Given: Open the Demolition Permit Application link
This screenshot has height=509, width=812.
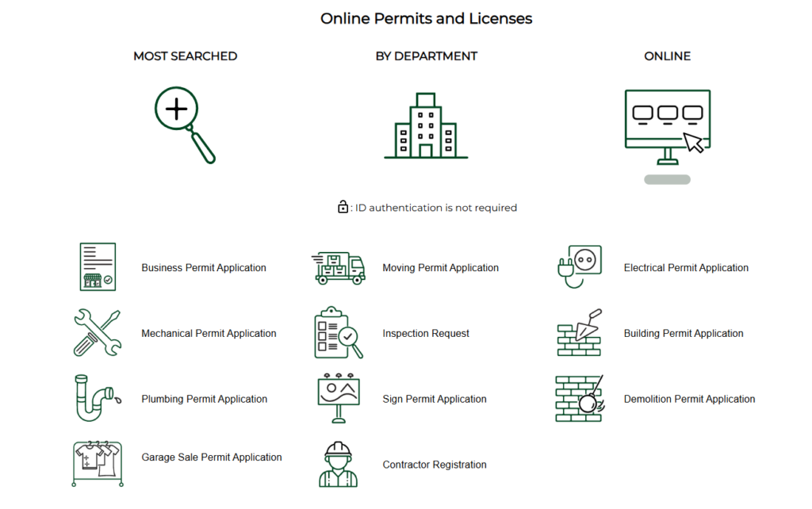Looking at the screenshot, I should tap(689, 400).
